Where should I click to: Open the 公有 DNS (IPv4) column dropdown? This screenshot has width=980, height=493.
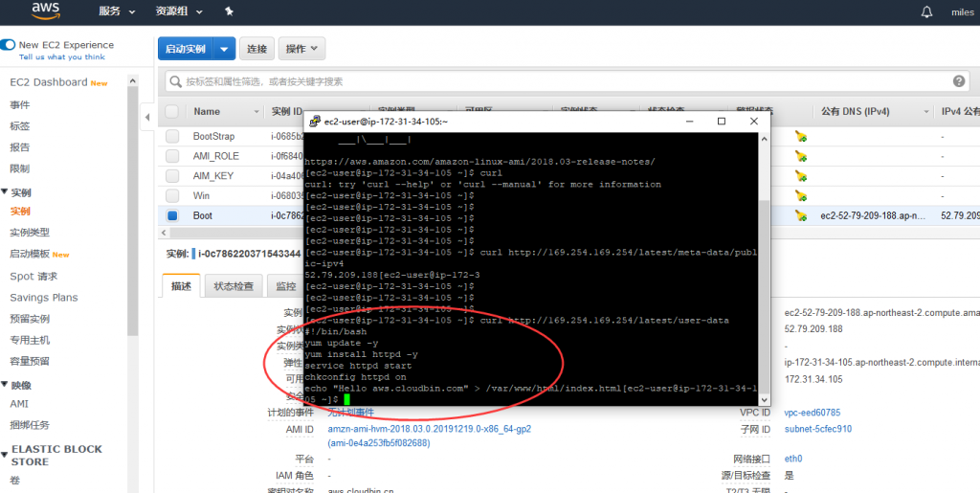(x=926, y=112)
